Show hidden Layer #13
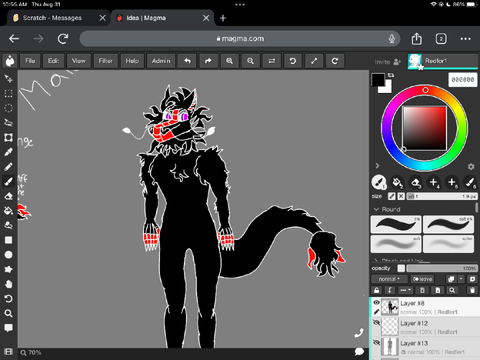This screenshot has height=360, width=480. [376, 343]
